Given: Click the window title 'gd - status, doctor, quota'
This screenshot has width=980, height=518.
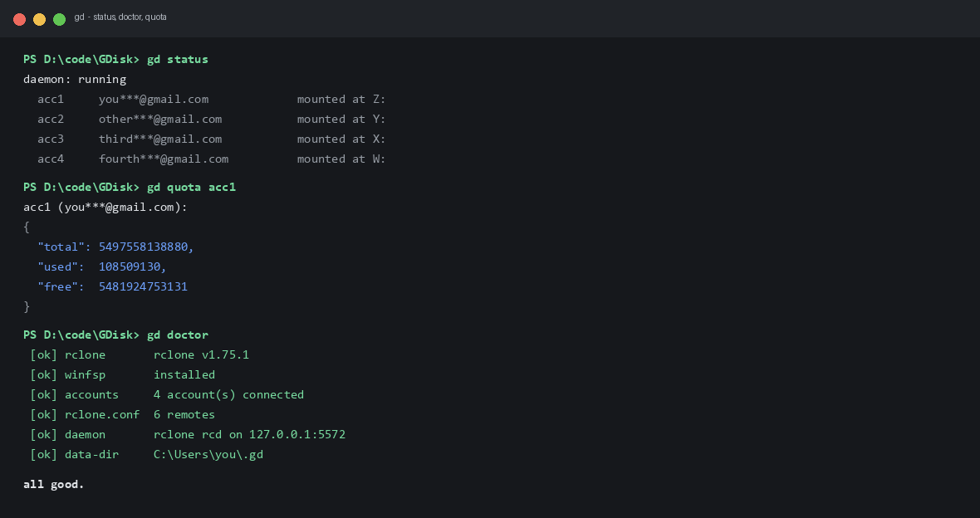Looking at the screenshot, I should click(120, 17).
